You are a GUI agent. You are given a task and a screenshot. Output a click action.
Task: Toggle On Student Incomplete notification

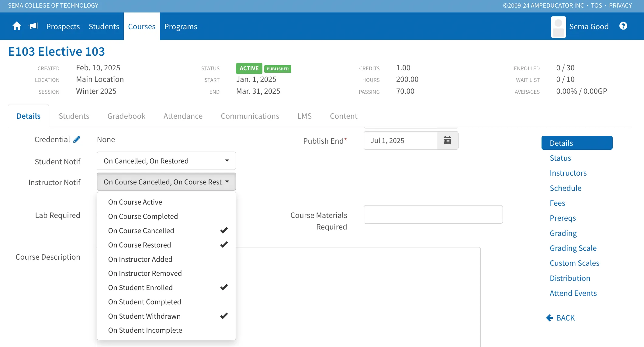click(x=166, y=330)
